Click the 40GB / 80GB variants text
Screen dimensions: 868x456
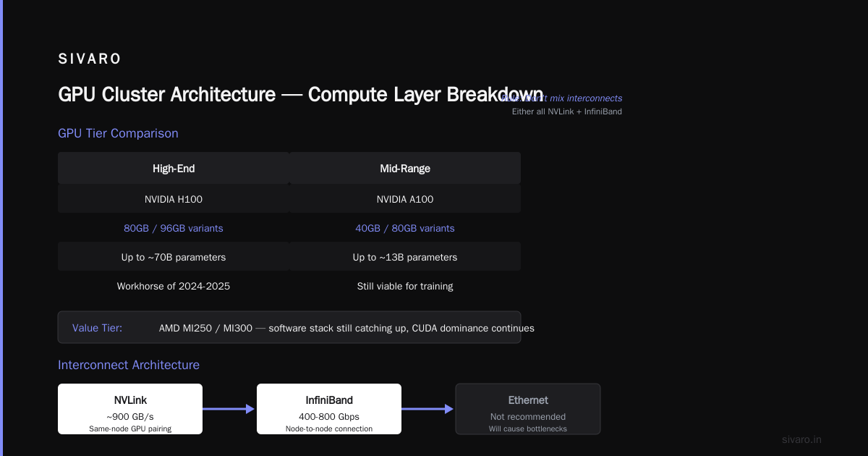[x=405, y=228]
